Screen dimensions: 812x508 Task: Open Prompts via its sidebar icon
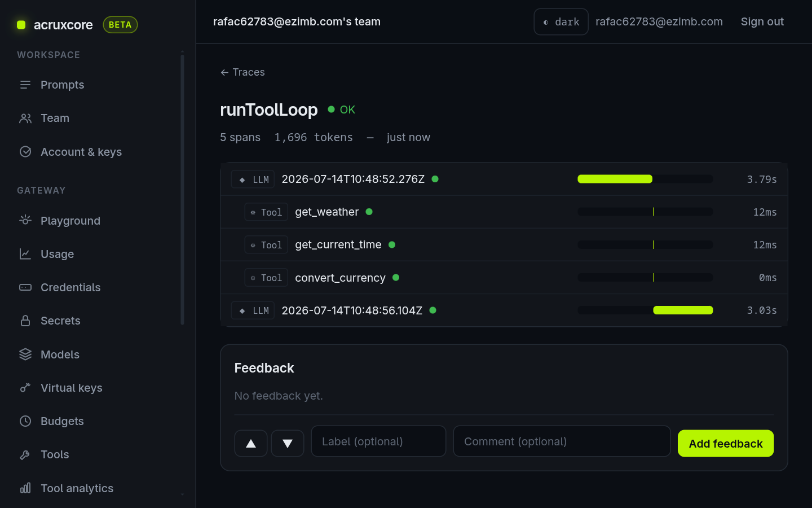pos(25,85)
